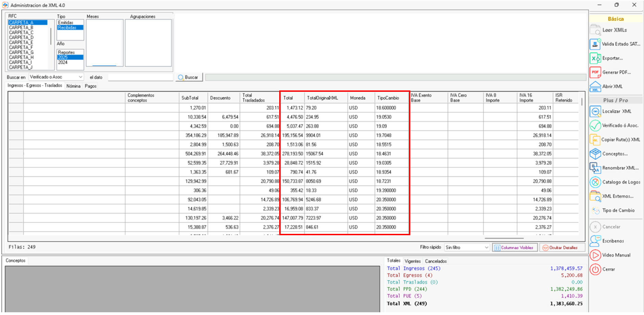This screenshot has width=644, height=315.
Task: Select Emitidas in the Tipo list
Action: [66, 23]
